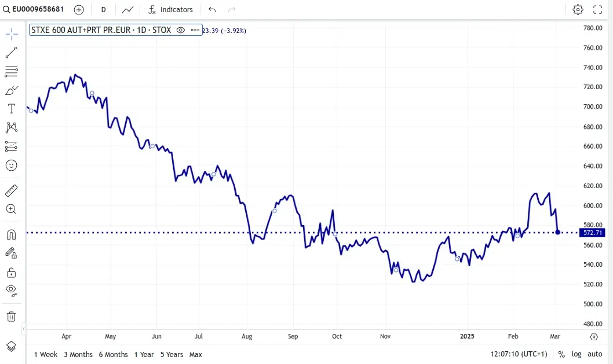Select the crosshair cursor tool
This screenshot has width=613, height=364.
(x=12, y=34)
